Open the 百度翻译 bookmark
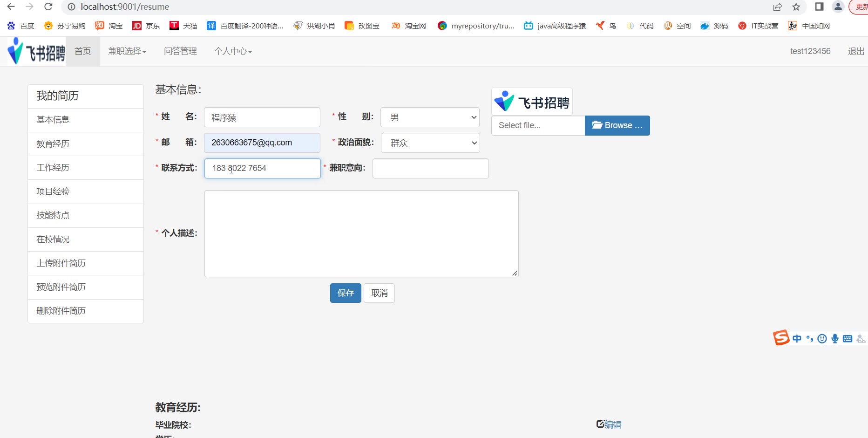The image size is (868, 438). click(x=245, y=26)
